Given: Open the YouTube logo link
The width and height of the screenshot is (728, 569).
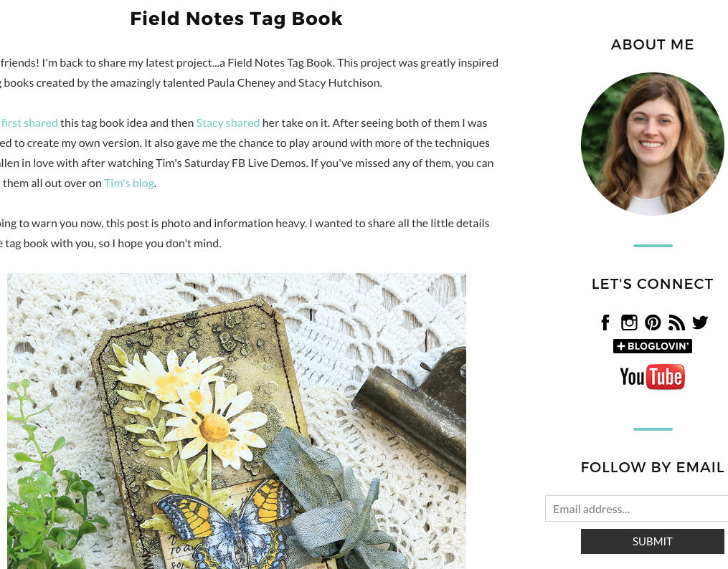Looking at the screenshot, I should 652,377.
